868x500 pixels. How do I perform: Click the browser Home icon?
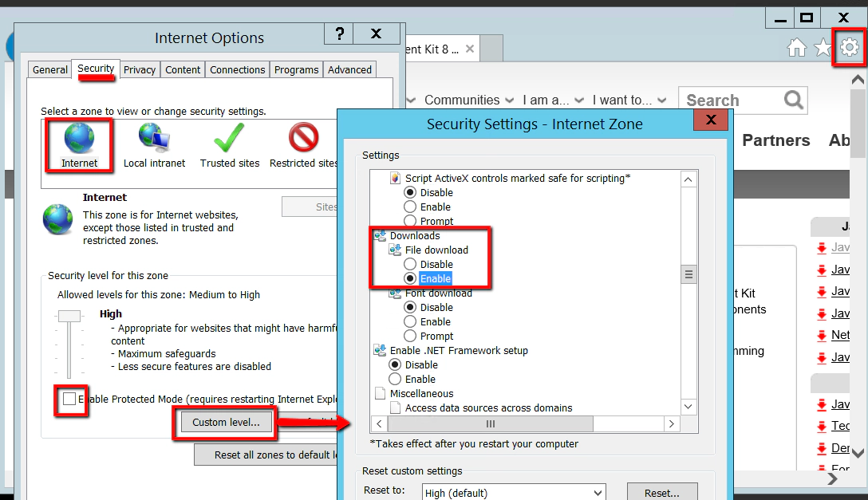point(796,48)
